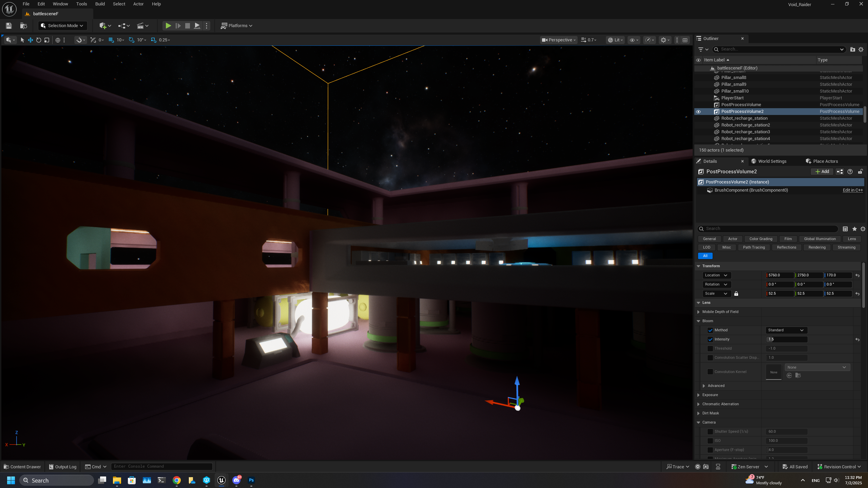Select the translate move tool icon
The image size is (868, 488).
point(31,40)
